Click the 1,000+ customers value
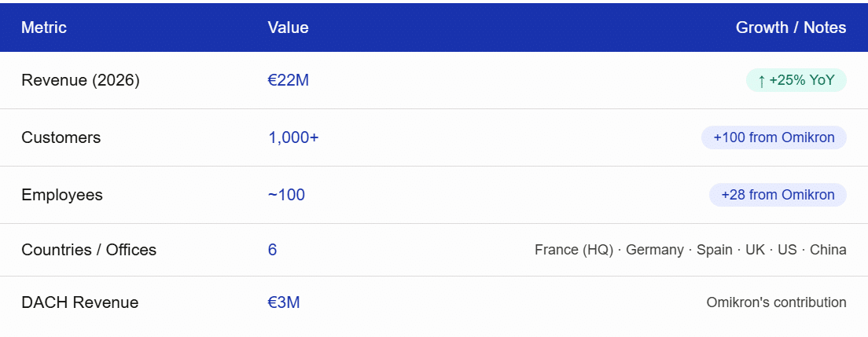The image size is (868, 337). [293, 137]
